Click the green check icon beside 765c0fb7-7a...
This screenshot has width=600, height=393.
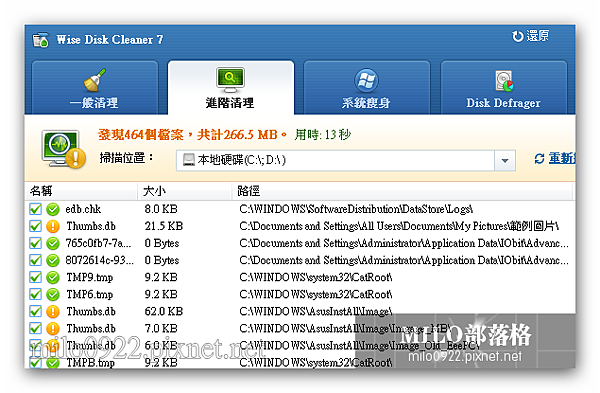53,243
